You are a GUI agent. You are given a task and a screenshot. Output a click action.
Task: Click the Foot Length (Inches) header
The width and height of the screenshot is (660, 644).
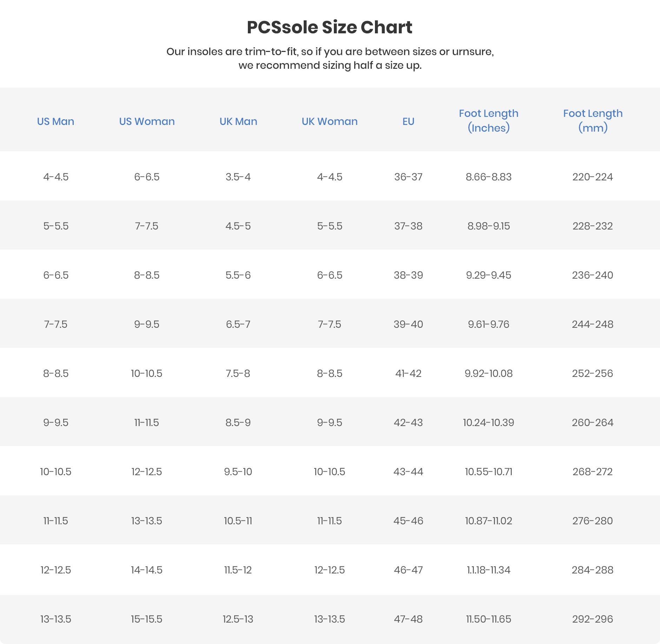point(488,120)
